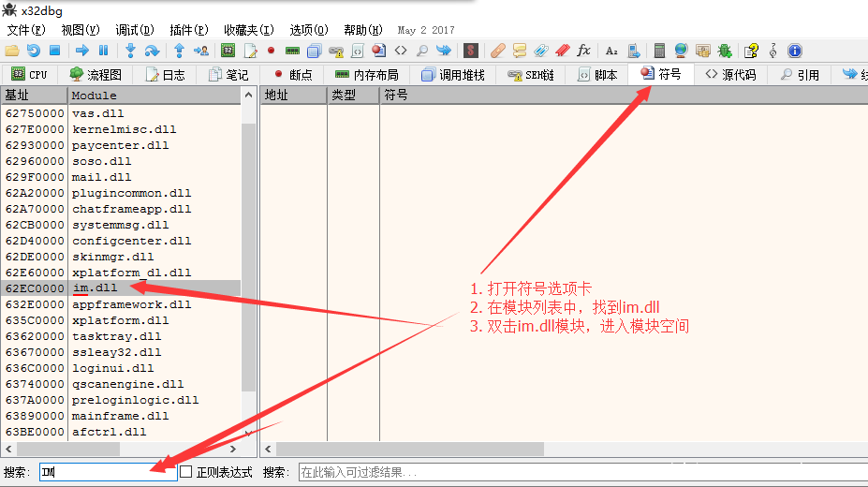Open log with the notepad pencil toolbar icon

250,51
